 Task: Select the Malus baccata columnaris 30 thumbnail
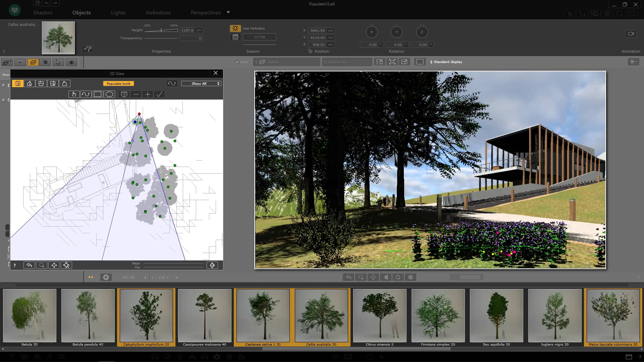(x=613, y=316)
